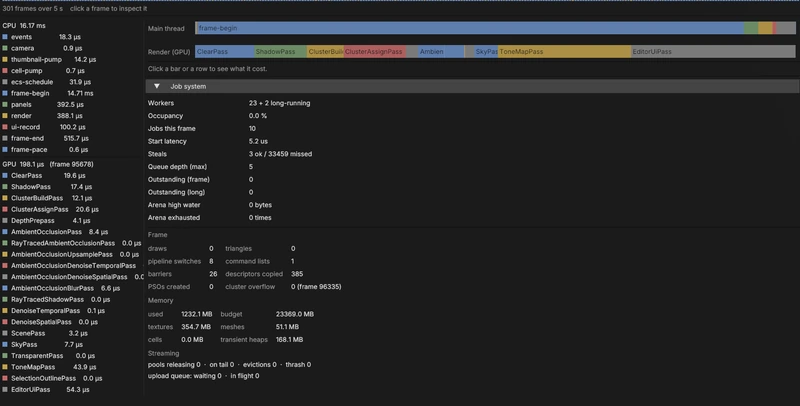Select the TransparentPass GPU row

click(47, 356)
